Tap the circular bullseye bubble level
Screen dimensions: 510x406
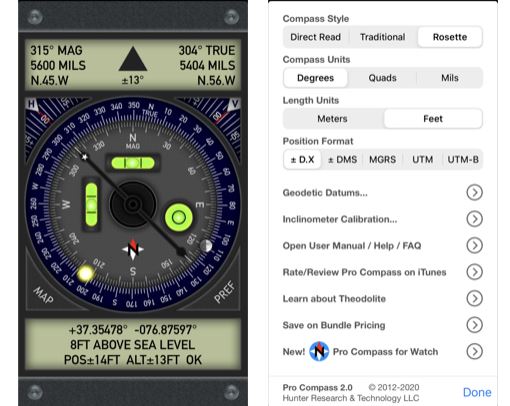pyautogui.click(x=179, y=217)
